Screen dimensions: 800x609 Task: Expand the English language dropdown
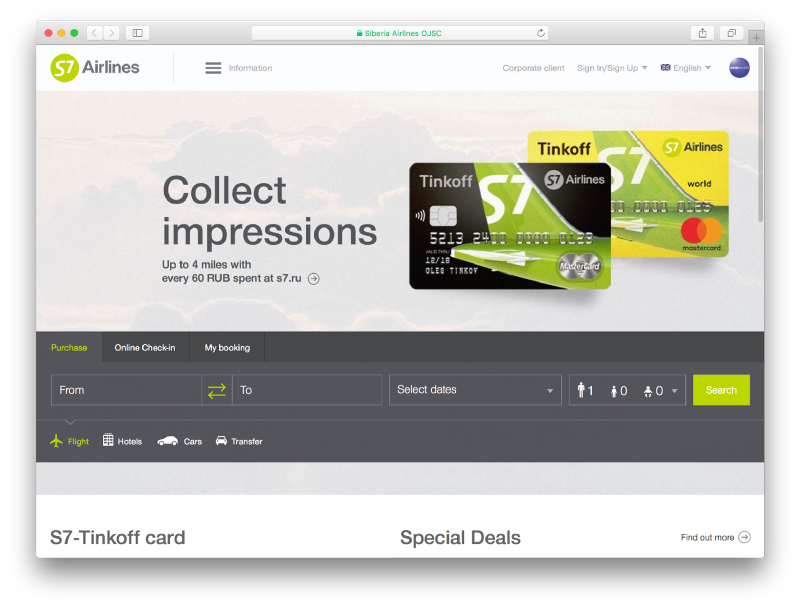pyautogui.click(x=686, y=68)
